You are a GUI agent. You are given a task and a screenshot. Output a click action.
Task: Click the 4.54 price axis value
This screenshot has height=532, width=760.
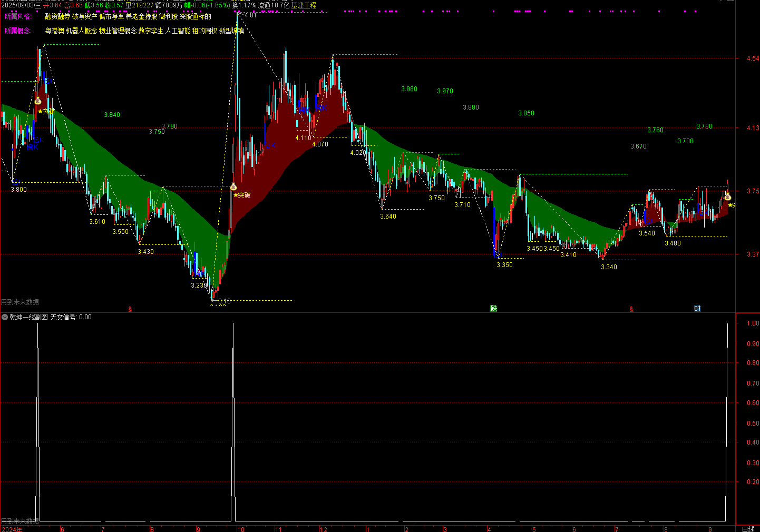pyautogui.click(x=753, y=58)
